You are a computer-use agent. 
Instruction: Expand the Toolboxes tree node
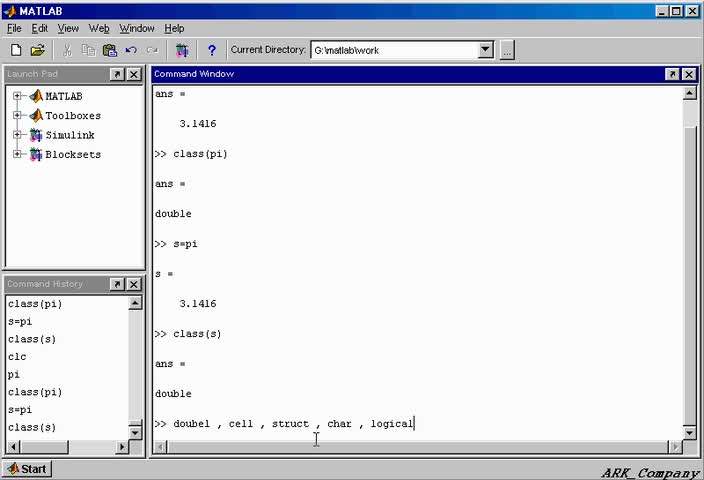point(17,115)
